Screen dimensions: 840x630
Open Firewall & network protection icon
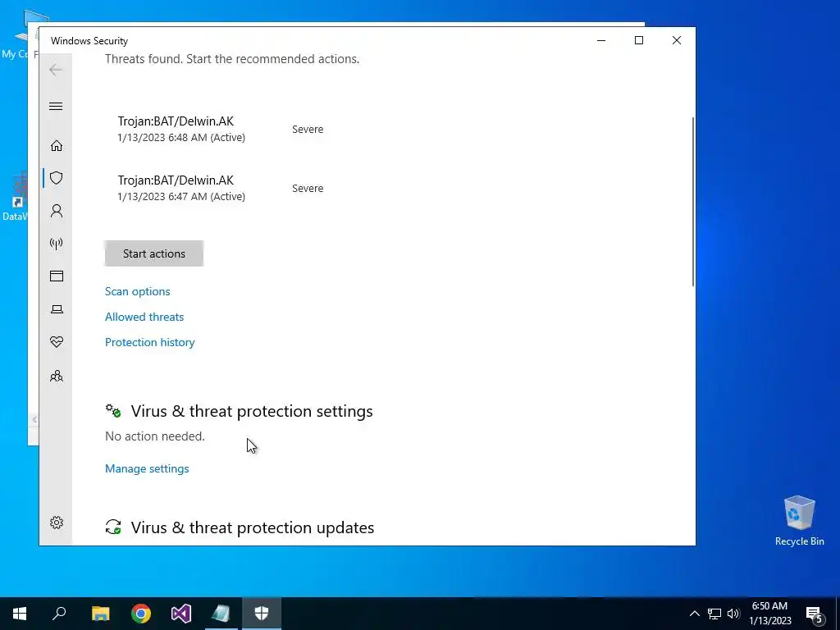[57, 244]
